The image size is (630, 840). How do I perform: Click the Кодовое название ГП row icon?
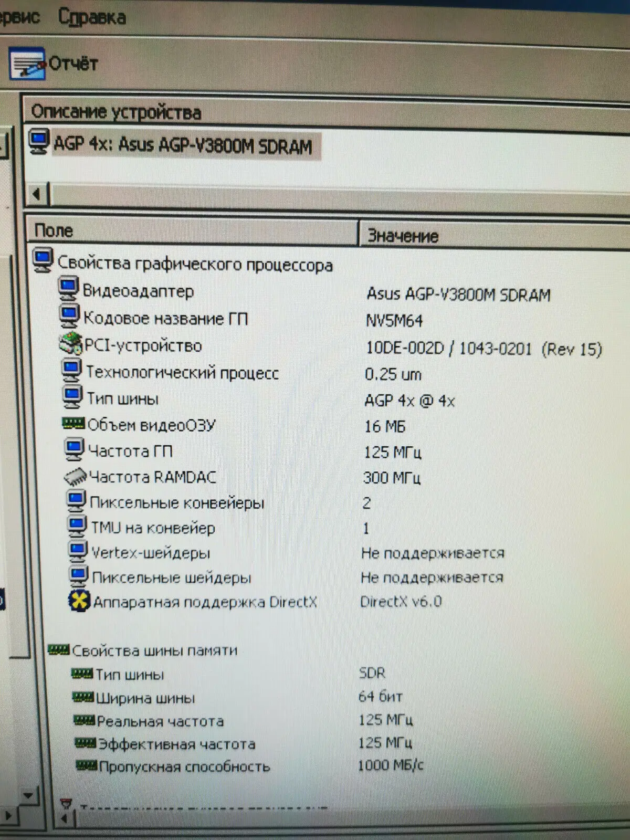tap(69, 316)
